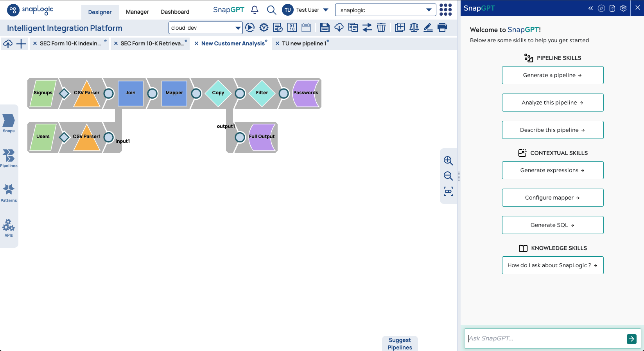
Task: Select the Join snap on canvas
Action: pyautogui.click(x=131, y=93)
